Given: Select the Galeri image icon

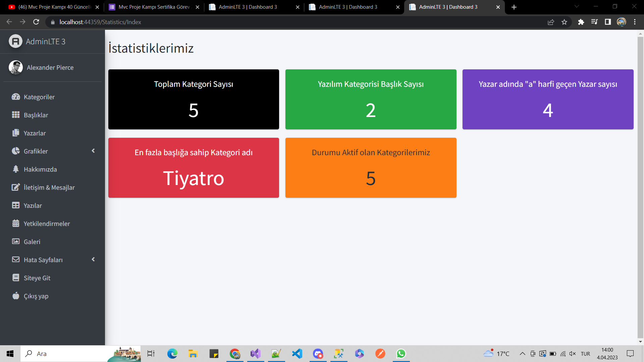Looking at the screenshot, I should click(16, 241).
